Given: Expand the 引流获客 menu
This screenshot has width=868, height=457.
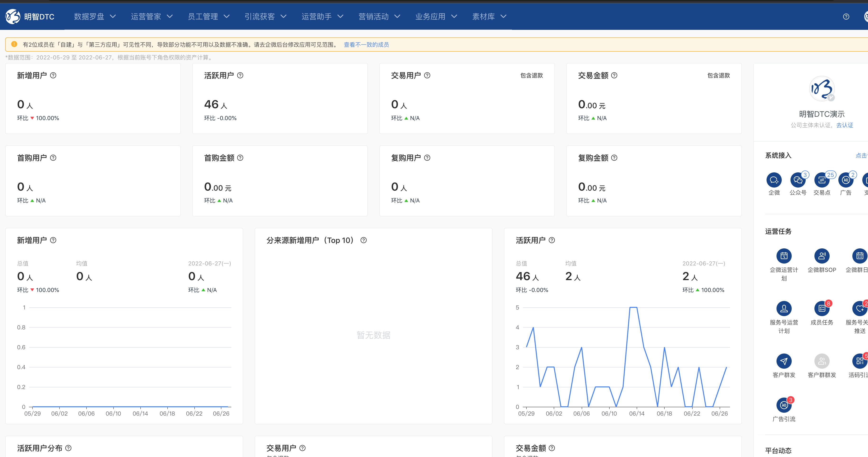Looking at the screenshot, I should 266,17.
